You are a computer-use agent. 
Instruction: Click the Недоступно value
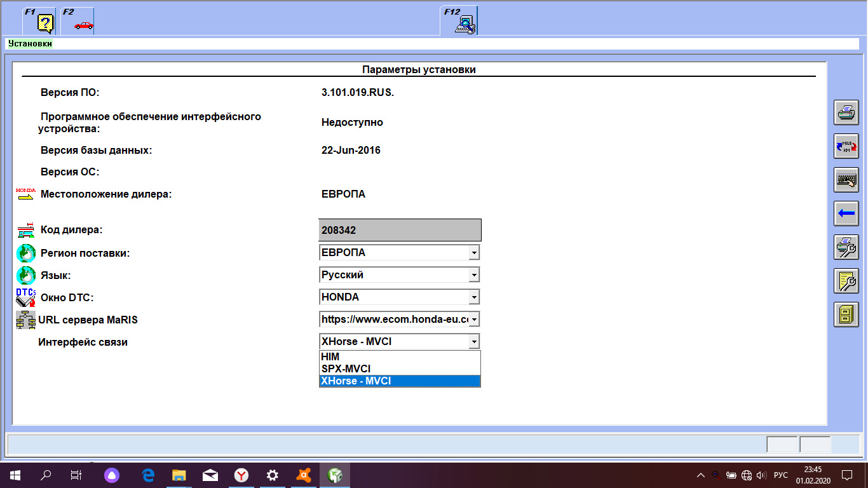[352, 123]
